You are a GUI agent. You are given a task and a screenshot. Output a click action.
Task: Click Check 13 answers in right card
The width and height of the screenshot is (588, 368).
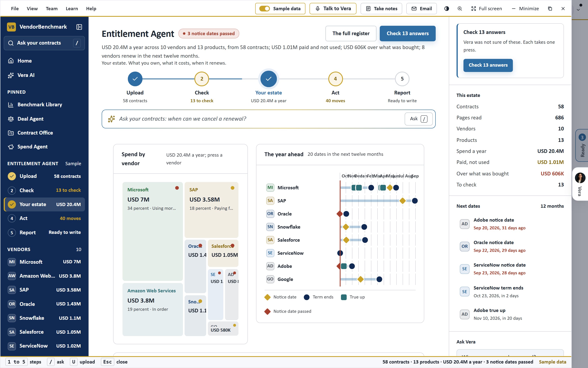(x=488, y=65)
